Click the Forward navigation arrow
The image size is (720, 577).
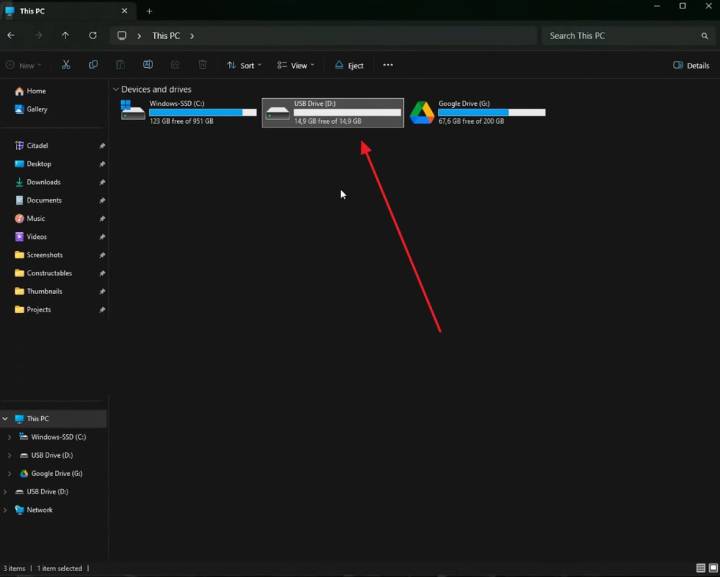(39, 35)
